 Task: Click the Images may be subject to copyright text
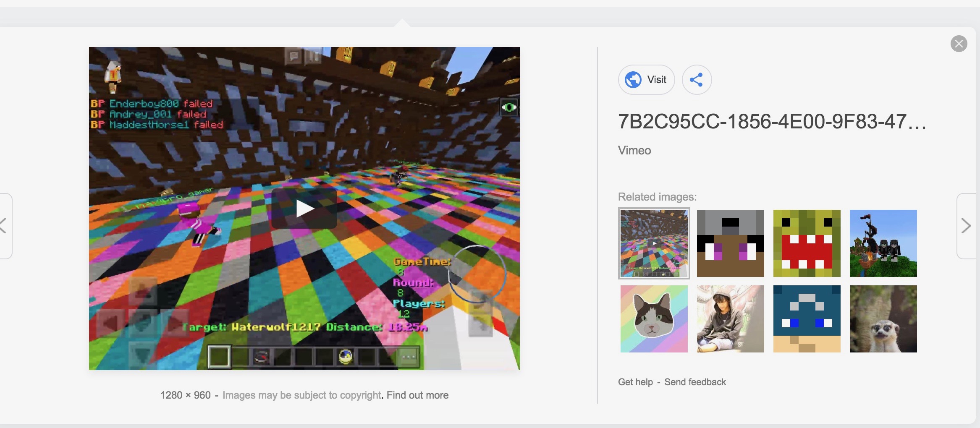coord(302,395)
